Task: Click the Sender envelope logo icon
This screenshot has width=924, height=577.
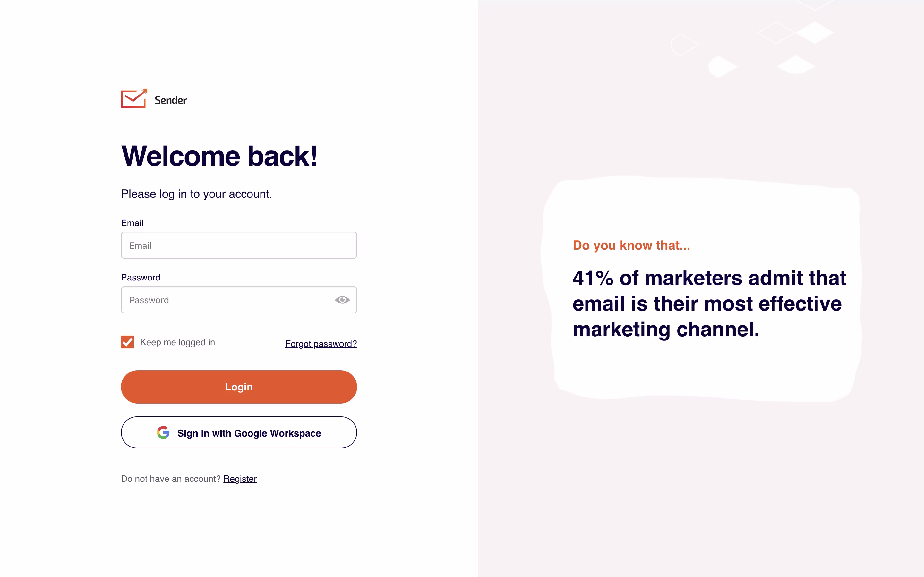Action: click(134, 98)
